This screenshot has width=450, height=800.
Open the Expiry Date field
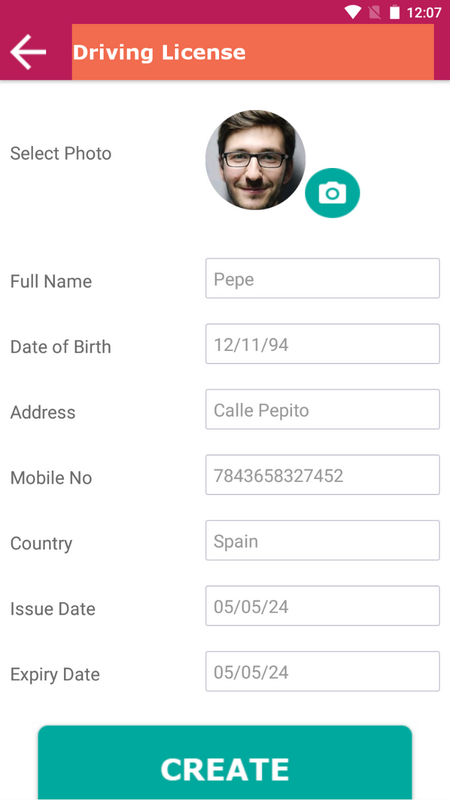(322, 671)
